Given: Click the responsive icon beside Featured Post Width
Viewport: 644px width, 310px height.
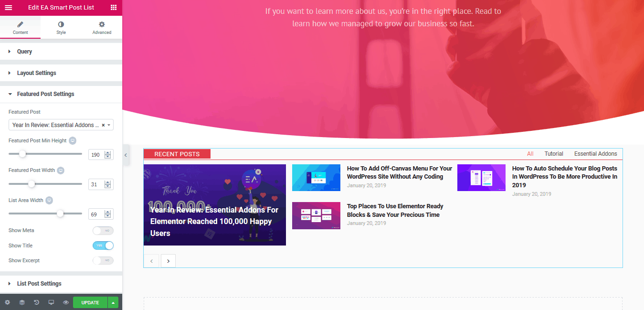Looking at the screenshot, I should (x=61, y=171).
